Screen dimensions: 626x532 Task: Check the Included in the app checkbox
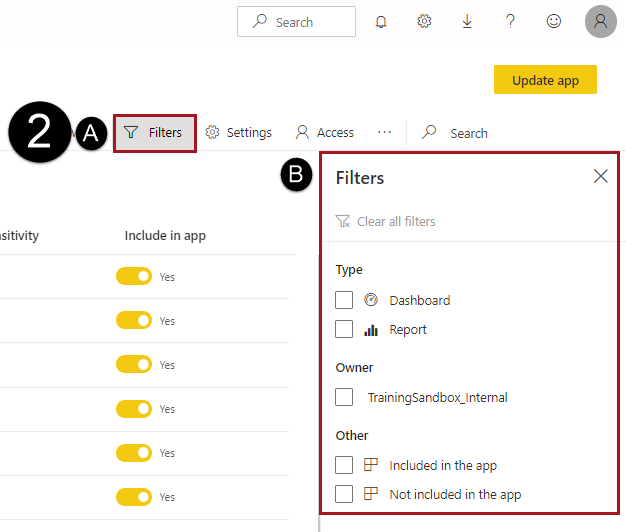344,465
